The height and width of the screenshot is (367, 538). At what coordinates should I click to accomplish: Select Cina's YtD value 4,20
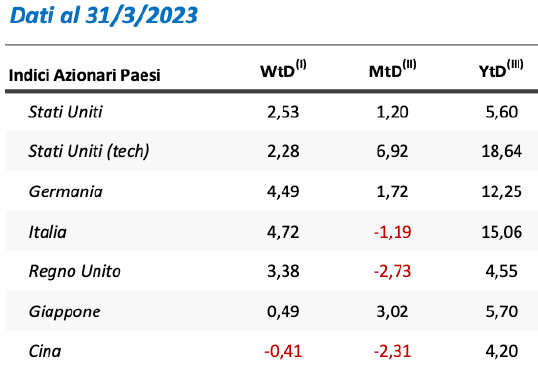coord(502,351)
